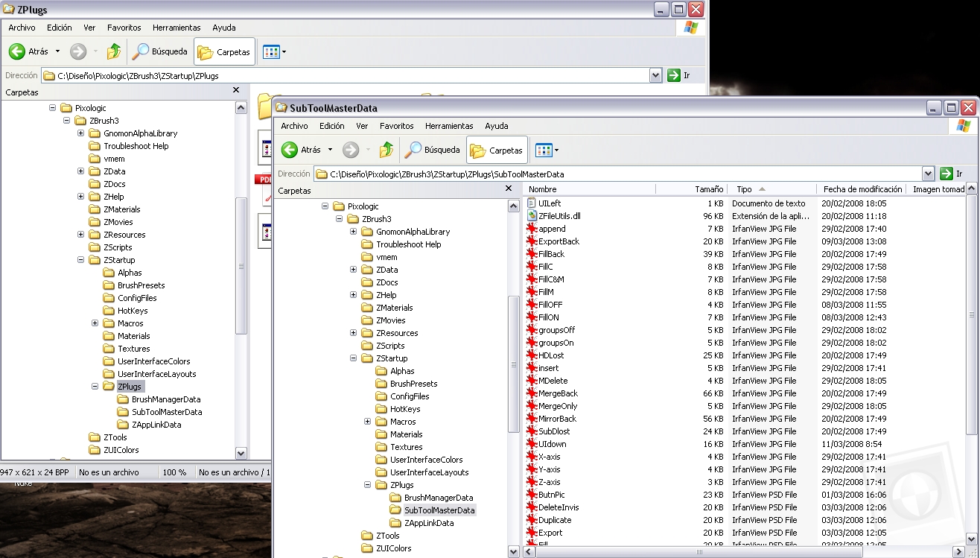
Task: Open Ayuda menu in ZPlugs window
Action: pyautogui.click(x=224, y=28)
